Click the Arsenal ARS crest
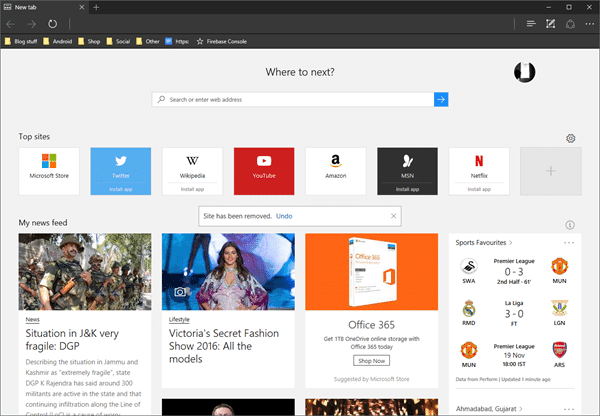The image size is (600, 416). 559,350
